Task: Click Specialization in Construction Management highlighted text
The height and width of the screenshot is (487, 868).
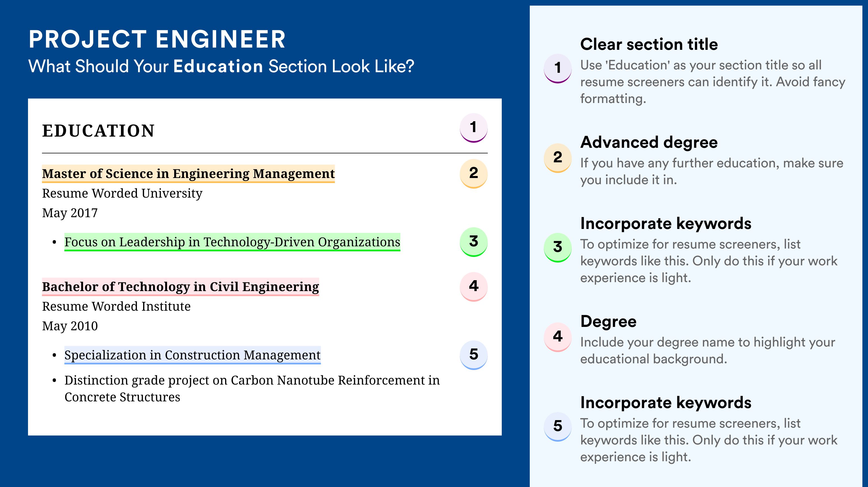Action: point(192,355)
